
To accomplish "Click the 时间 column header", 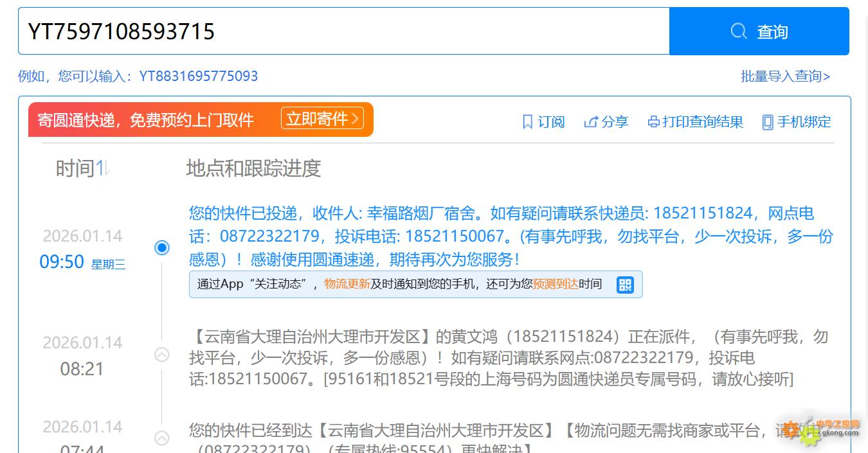I will pyautogui.click(x=75, y=168).
